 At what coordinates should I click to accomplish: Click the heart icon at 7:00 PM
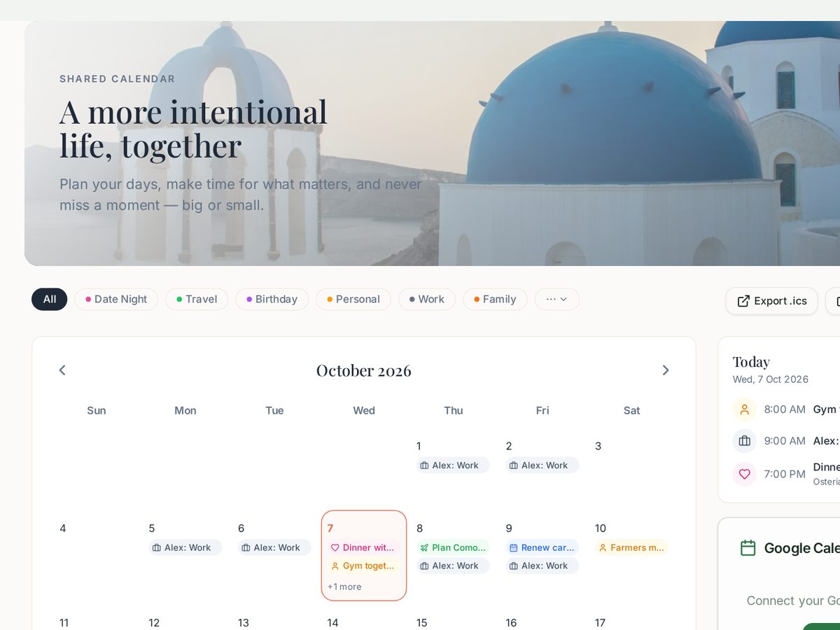point(745,474)
